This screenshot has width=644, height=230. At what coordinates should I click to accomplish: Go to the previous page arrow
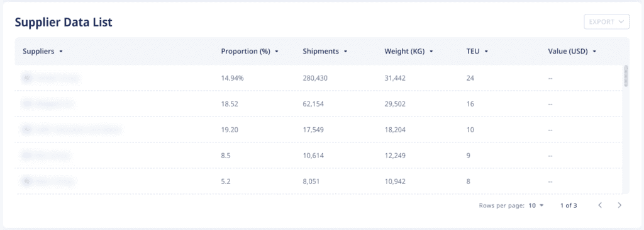600,205
